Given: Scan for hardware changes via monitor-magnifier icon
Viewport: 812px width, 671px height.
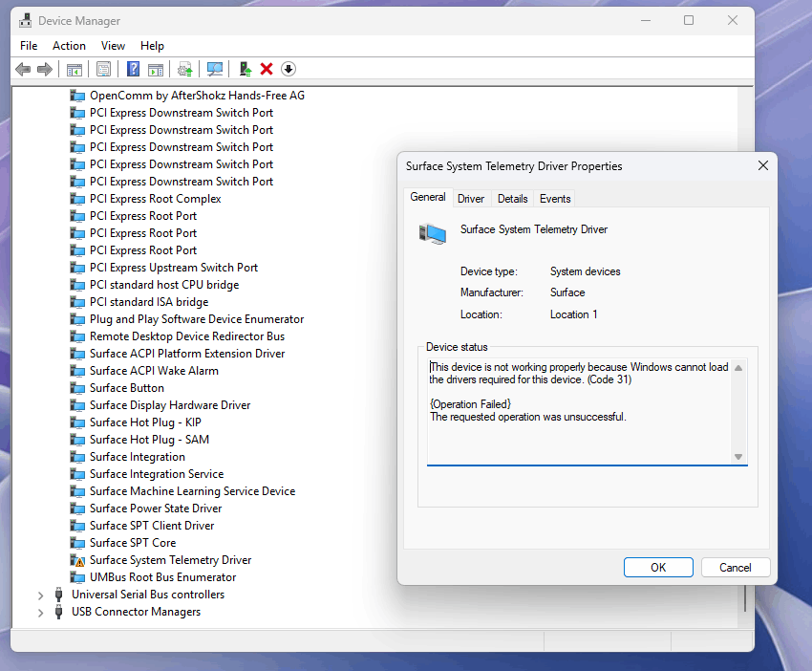Looking at the screenshot, I should 214,69.
